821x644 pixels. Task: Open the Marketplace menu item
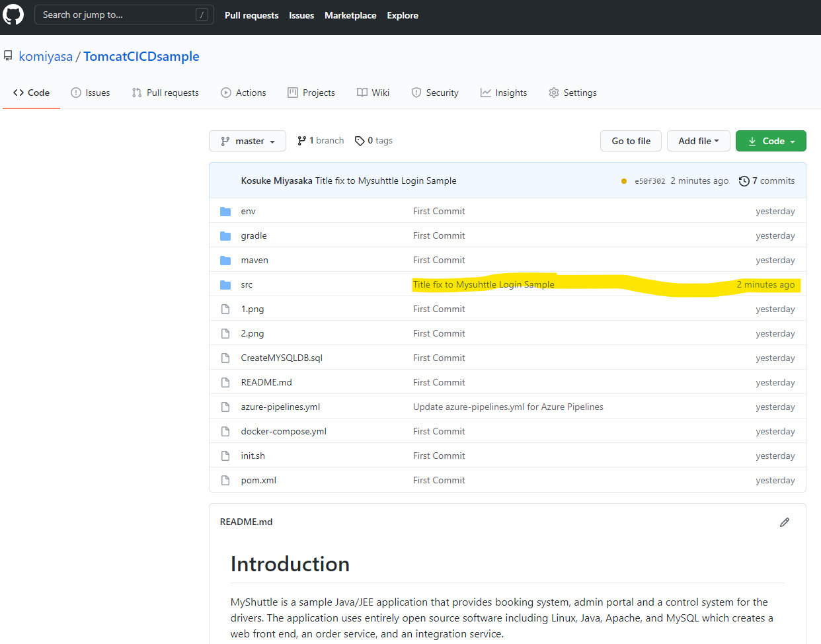pos(350,15)
